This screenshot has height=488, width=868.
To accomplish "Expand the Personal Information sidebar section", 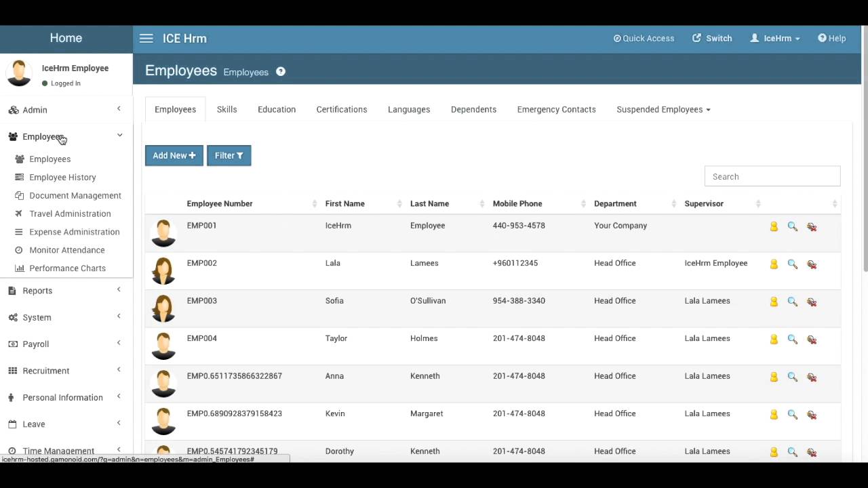I will [x=119, y=396].
